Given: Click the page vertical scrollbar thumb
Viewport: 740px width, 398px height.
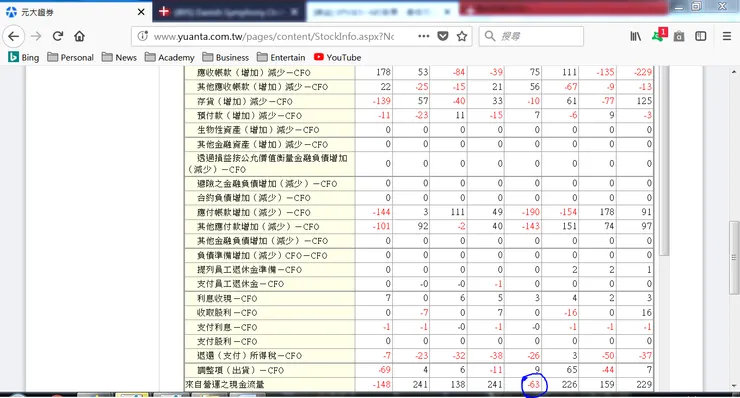Looking at the screenshot, I should coord(734,257).
